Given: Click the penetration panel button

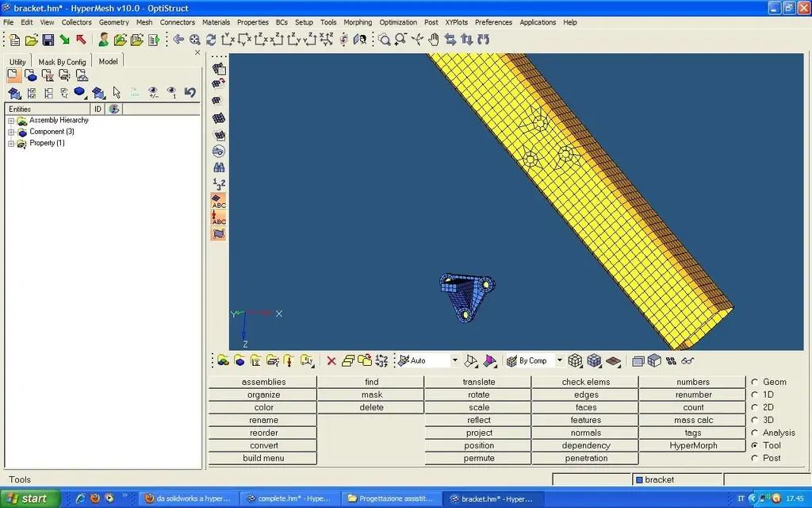Looking at the screenshot, I should click(x=586, y=458).
